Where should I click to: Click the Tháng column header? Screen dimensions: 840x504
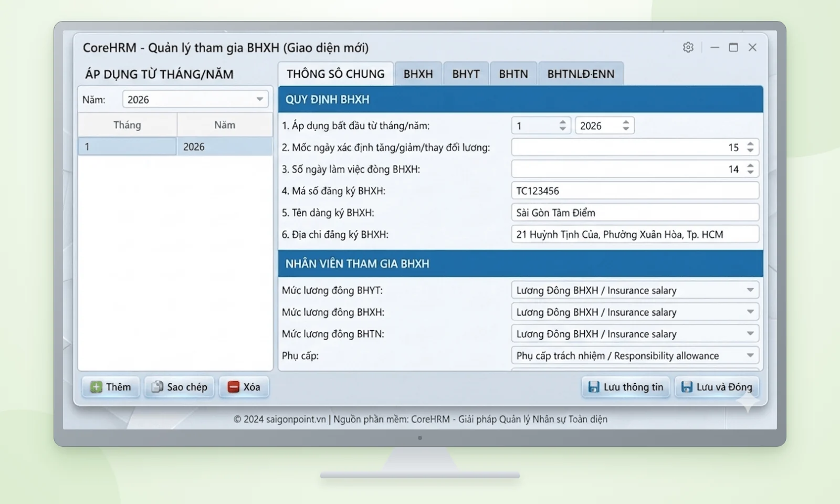(x=127, y=125)
